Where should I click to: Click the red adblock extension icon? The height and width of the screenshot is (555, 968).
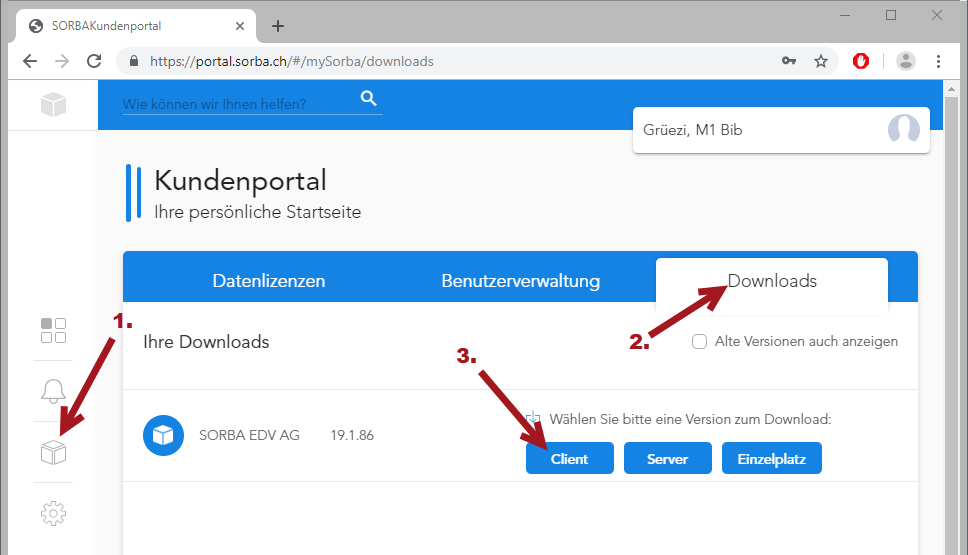pyautogui.click(x=861, y=61)
